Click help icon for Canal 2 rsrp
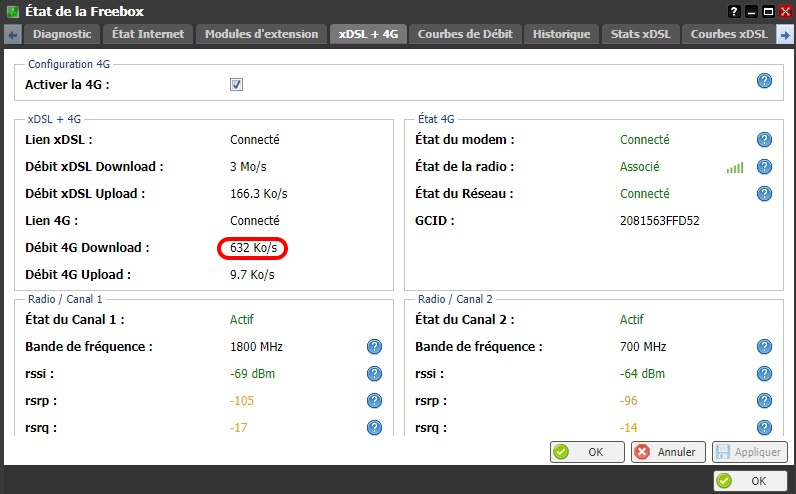The height and width of the screenshot is (494, 796). [764, 401]
